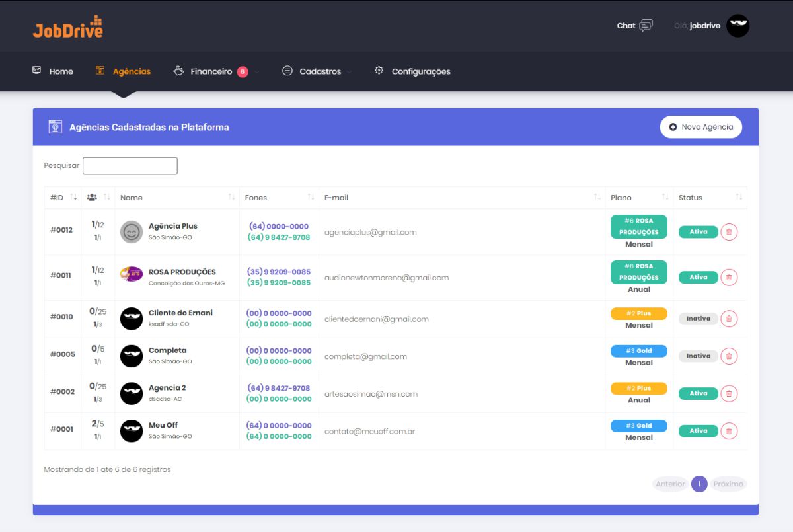Toggle Ativa status for Agência Plus
Viewport: 793px width, 532px height.
click(698, 232)
